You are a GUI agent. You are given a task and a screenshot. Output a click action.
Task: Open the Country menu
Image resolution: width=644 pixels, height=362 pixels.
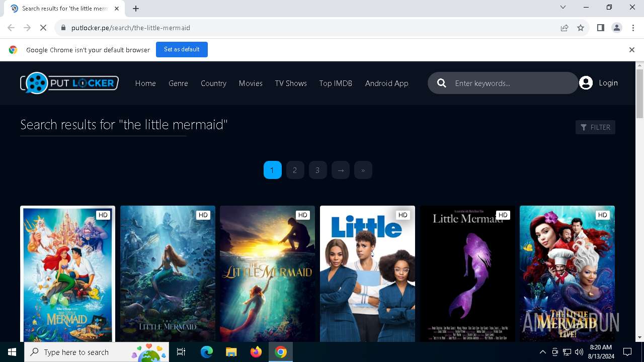(x=213, y=83)
